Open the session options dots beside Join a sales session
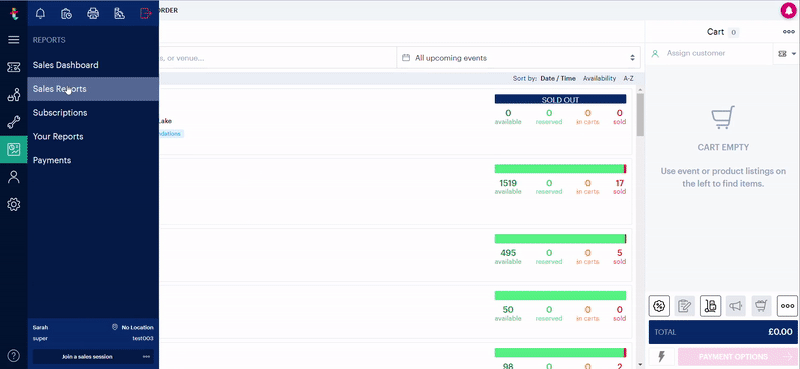This screenshot has height=369, width=800. tap(146, 357)
